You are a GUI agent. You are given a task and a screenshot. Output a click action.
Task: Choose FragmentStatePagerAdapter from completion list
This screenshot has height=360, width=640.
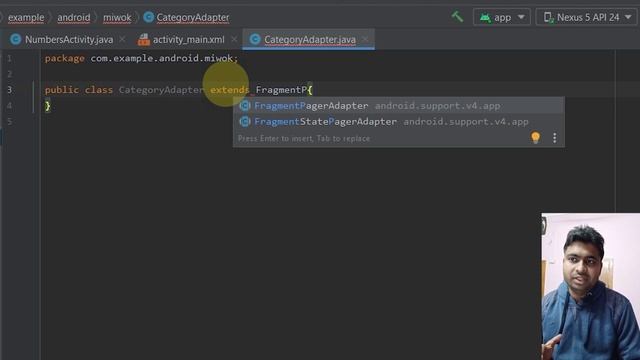pos(399,122)
